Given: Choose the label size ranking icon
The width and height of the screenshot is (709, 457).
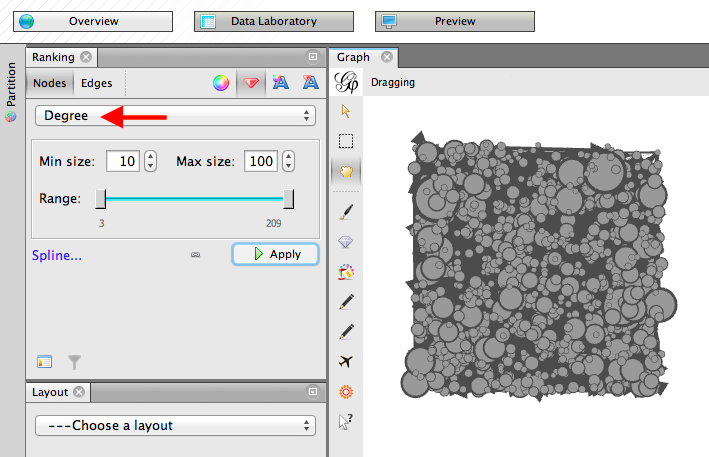Looking at the screenshot, I should coord(311,82).
